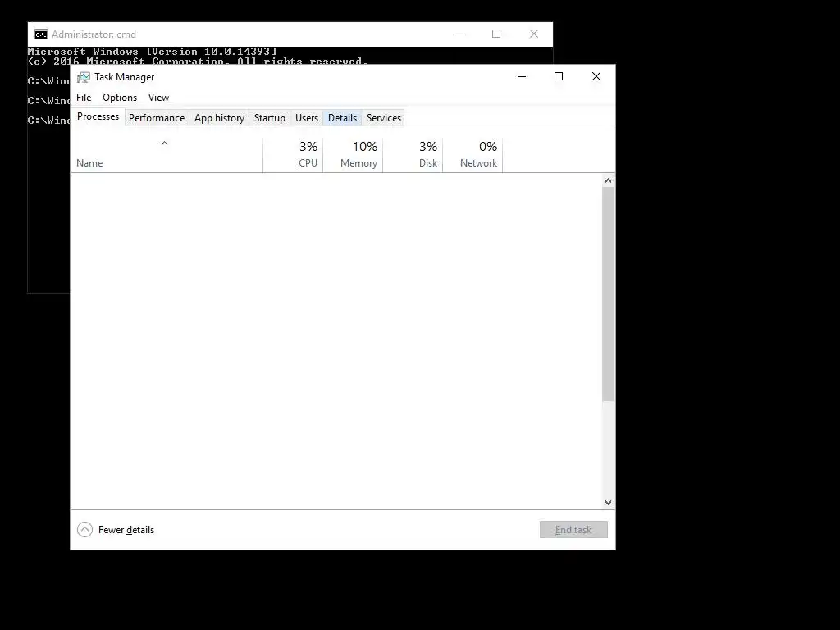Click the cmd window title bar icon
The height and width of the screenshot is (630, 840).
click(x=41, y=34)
